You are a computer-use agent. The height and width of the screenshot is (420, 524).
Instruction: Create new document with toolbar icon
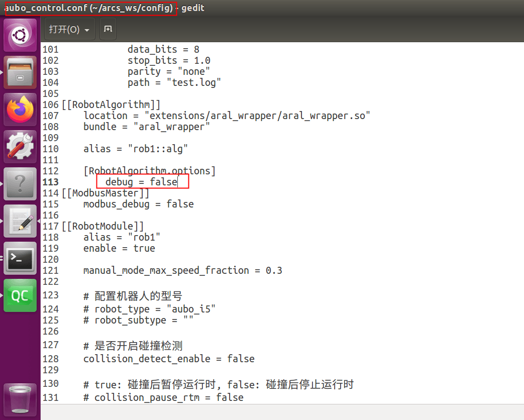tap(108, 29)
